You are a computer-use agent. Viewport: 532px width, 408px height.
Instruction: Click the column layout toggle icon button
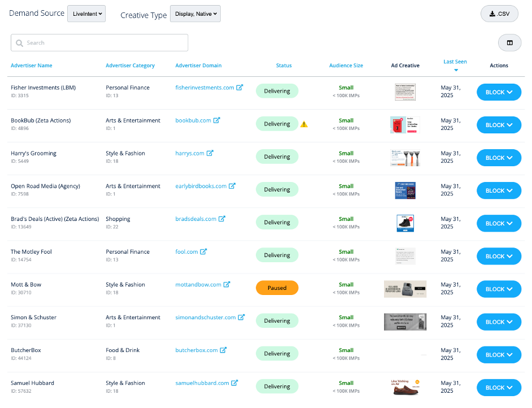coord(509,43)
